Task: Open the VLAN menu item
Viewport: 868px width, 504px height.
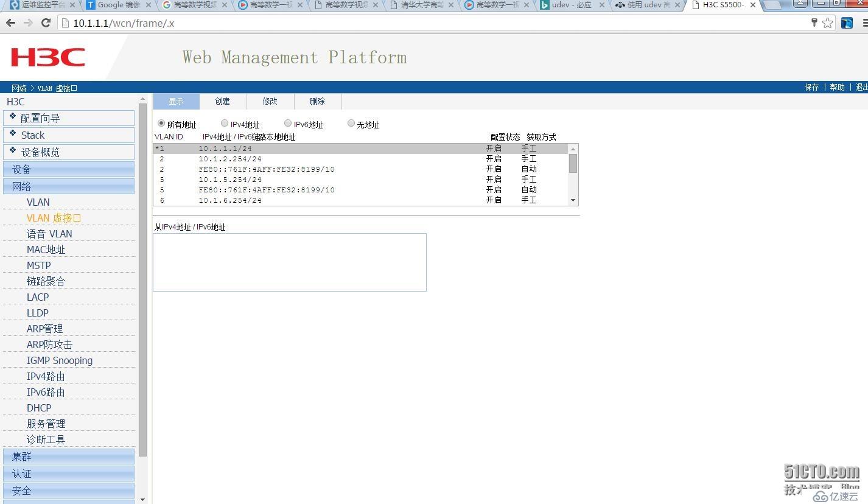Action: click(x=38, y=202)
